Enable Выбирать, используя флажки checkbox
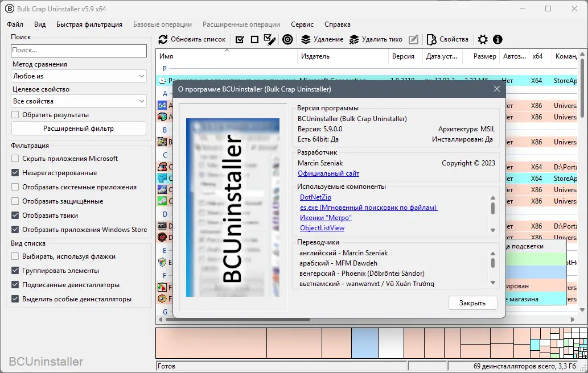 15,256
